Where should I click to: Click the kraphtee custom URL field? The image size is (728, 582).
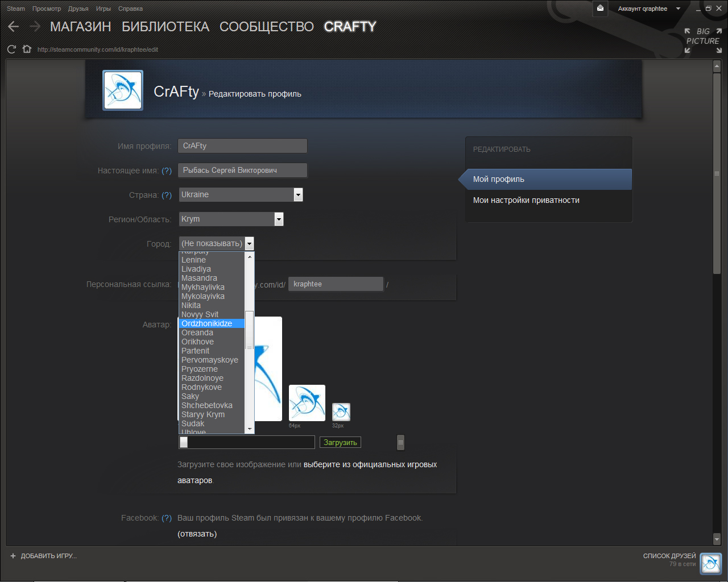[336, 284]
